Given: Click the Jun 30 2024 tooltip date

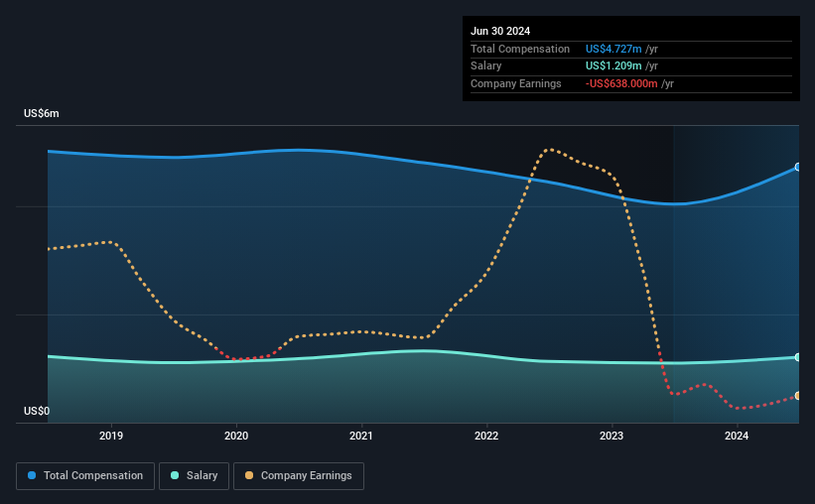Looking at the screenshot, I should pyautogui.click(x=500, y=31).
